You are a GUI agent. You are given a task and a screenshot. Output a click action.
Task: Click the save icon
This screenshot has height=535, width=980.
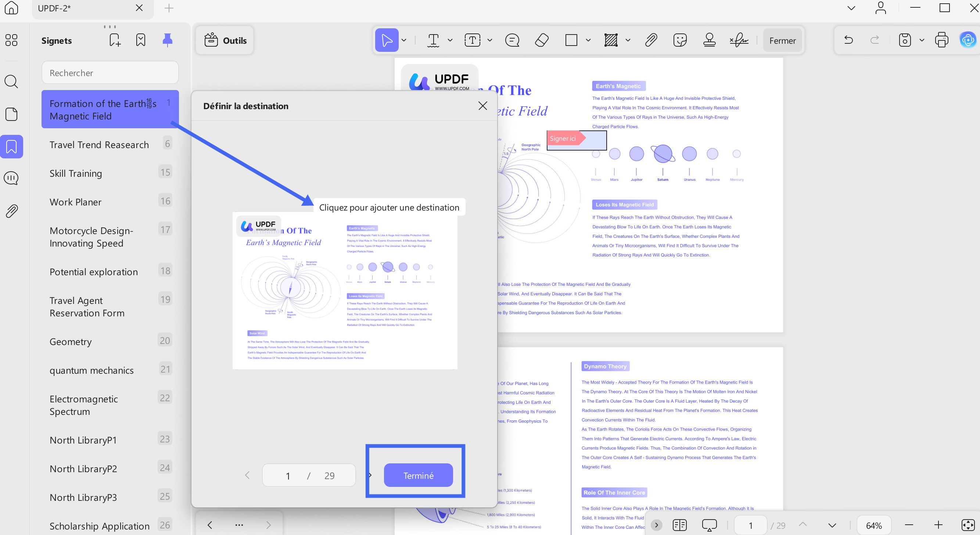coord(905,40)
